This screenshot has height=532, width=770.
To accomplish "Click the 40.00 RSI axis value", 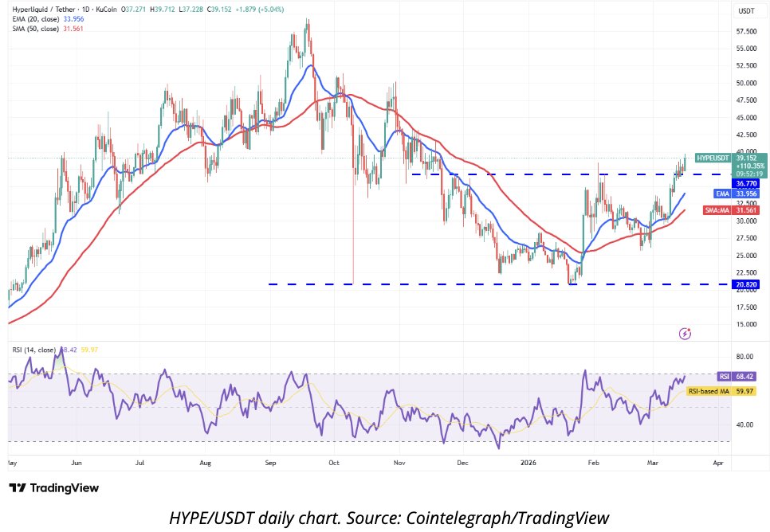I will 744,424.
